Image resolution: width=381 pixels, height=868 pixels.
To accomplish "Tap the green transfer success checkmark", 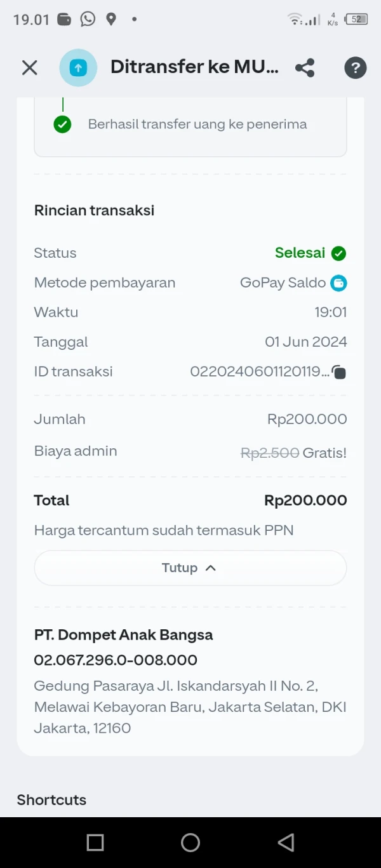I will (62, 124).
